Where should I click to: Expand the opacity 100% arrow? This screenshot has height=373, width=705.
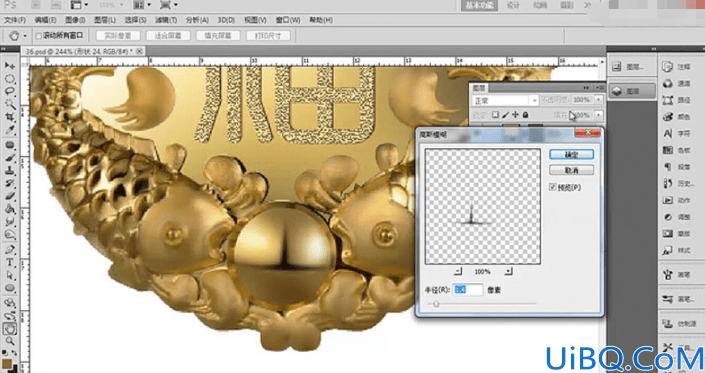(x=599, y=100)
